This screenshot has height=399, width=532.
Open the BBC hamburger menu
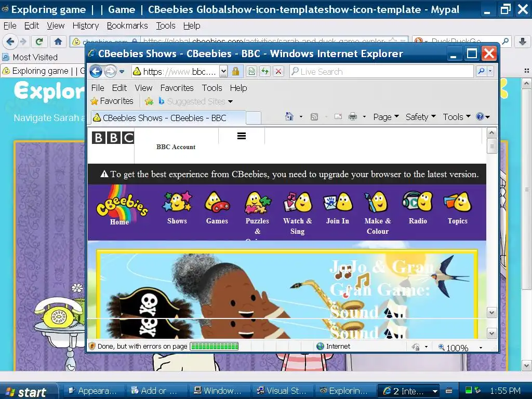(x=242, y=136)
